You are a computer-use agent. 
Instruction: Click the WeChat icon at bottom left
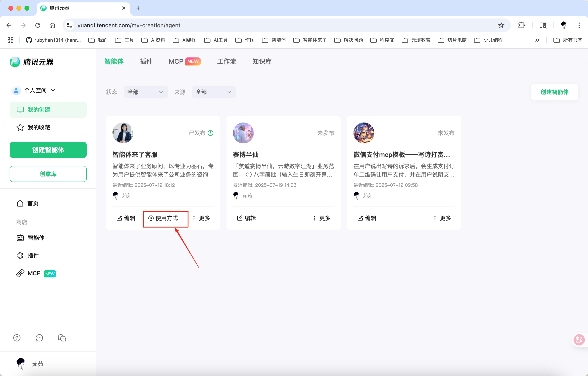pos(61,338)
